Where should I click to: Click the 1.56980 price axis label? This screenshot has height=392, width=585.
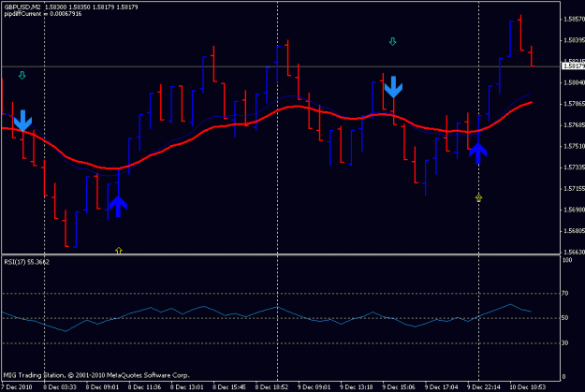tap(574, 210)
